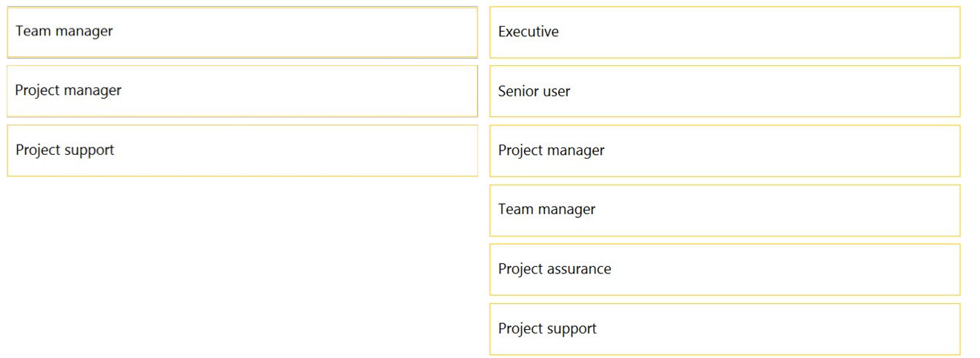Image resolution: width=980 pixels, height=358 pixels.
Task: Click blank area inside Project assurance box
Action: (x=786, y=269)
